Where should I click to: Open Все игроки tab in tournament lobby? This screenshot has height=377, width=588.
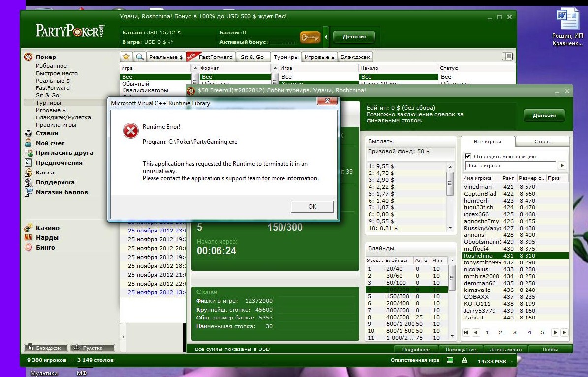(488, 141)
